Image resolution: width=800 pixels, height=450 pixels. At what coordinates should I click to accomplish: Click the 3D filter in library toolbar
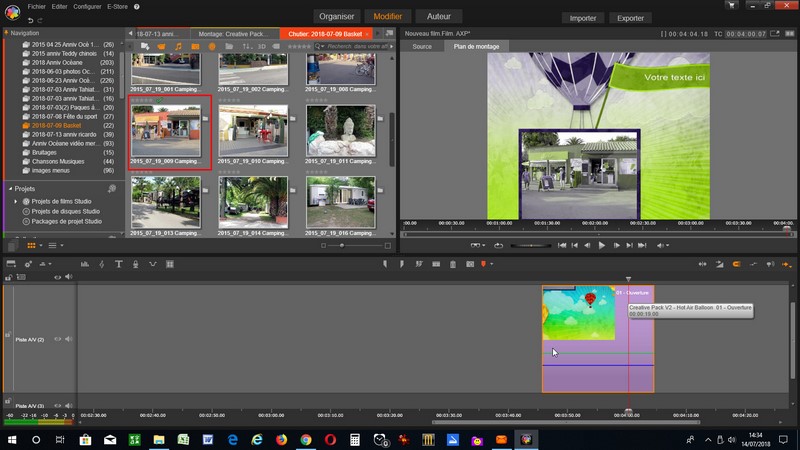pyautogui.click(x=262, y=46)
